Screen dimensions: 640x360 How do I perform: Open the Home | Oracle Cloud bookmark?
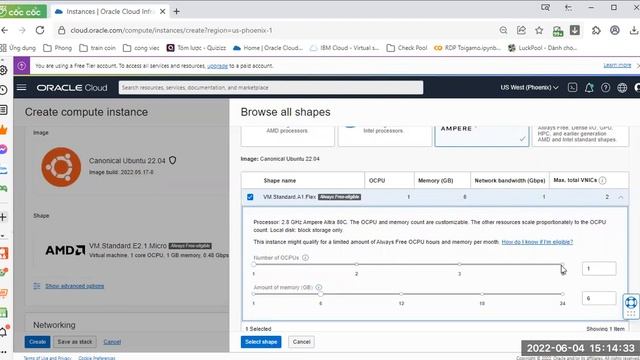click(268, 48)
